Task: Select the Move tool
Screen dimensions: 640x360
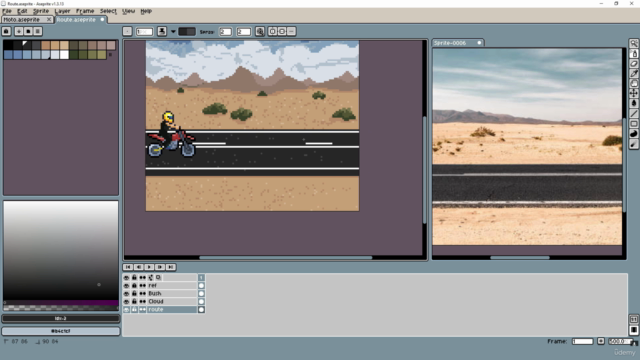Action: click(x=633, y=93)
